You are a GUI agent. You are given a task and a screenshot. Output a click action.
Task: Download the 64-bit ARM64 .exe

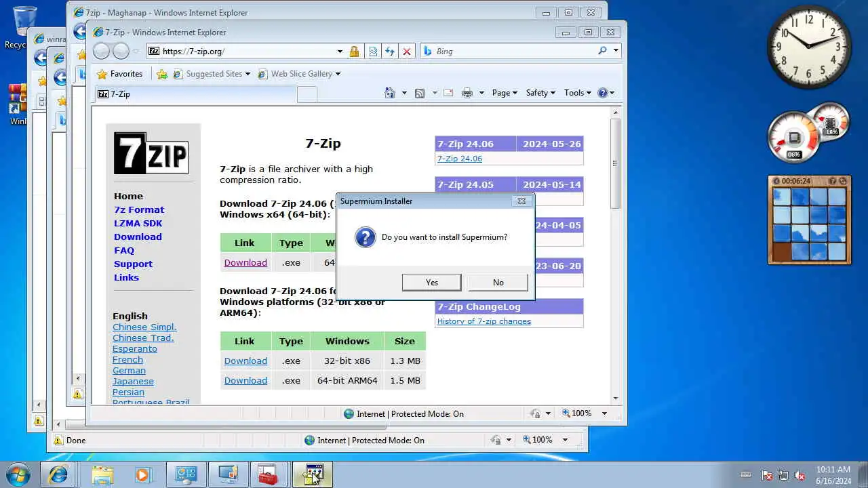point(245,380)
